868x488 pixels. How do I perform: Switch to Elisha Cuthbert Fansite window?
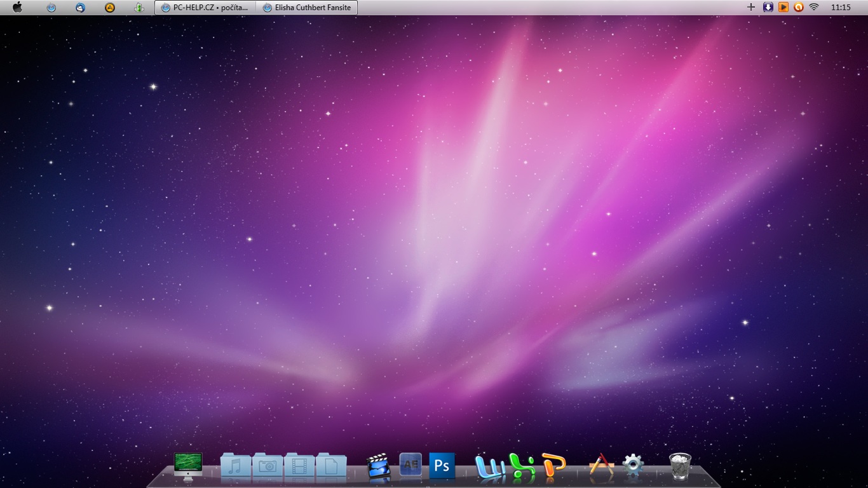pyautogui.click(x=306, y=8)
